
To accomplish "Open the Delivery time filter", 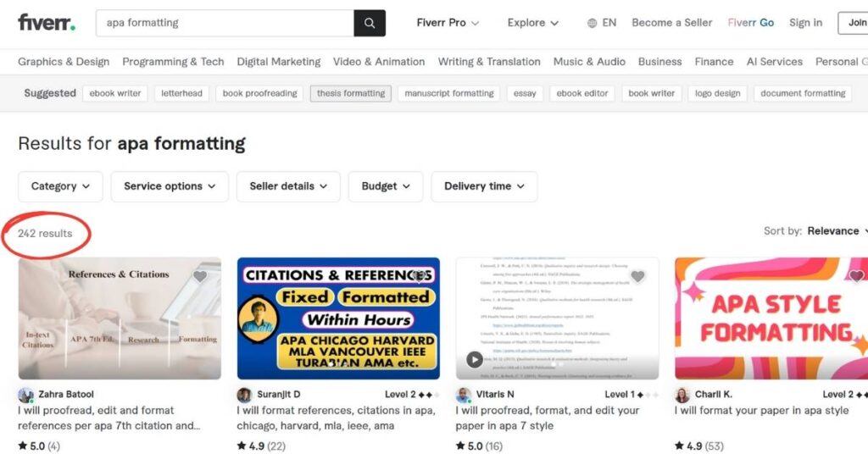I will point(484,186).
